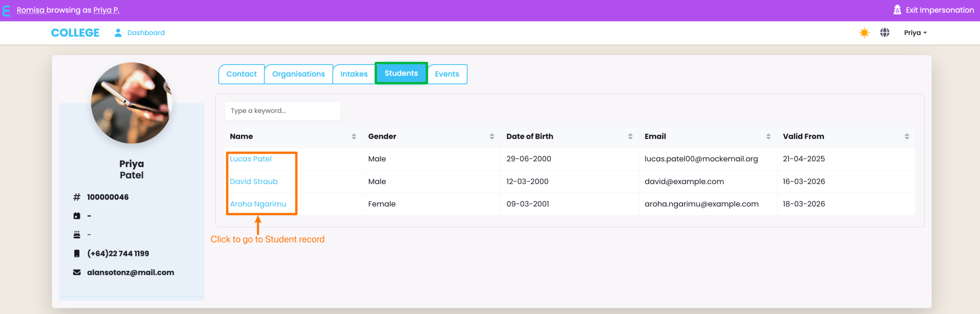The image size is (980, 314).
Task: Open the Organisations tab
Action: (x=298, y=74)
